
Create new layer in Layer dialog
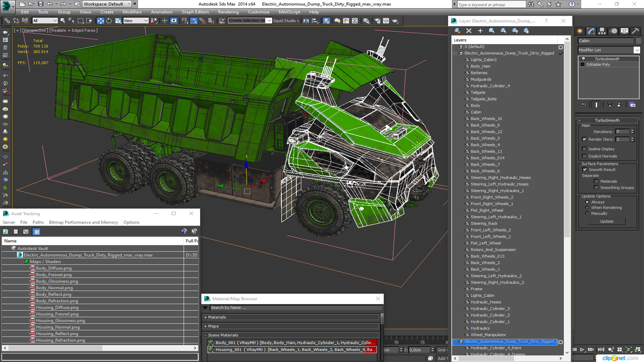[457, 31]
